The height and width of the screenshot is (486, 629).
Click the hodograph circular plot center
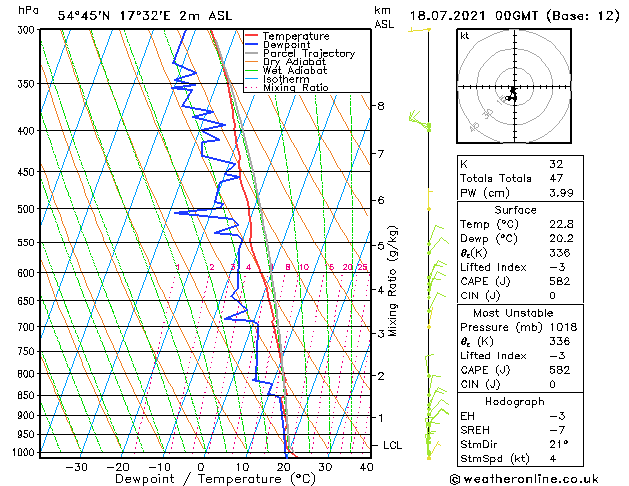(x=514, y=87)
